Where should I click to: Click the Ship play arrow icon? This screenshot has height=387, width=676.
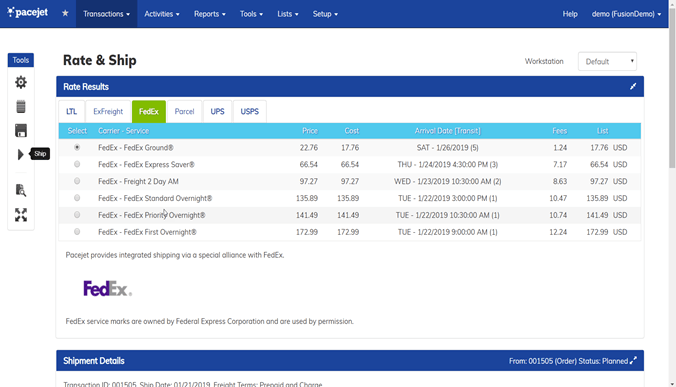[x=20, y=154]
